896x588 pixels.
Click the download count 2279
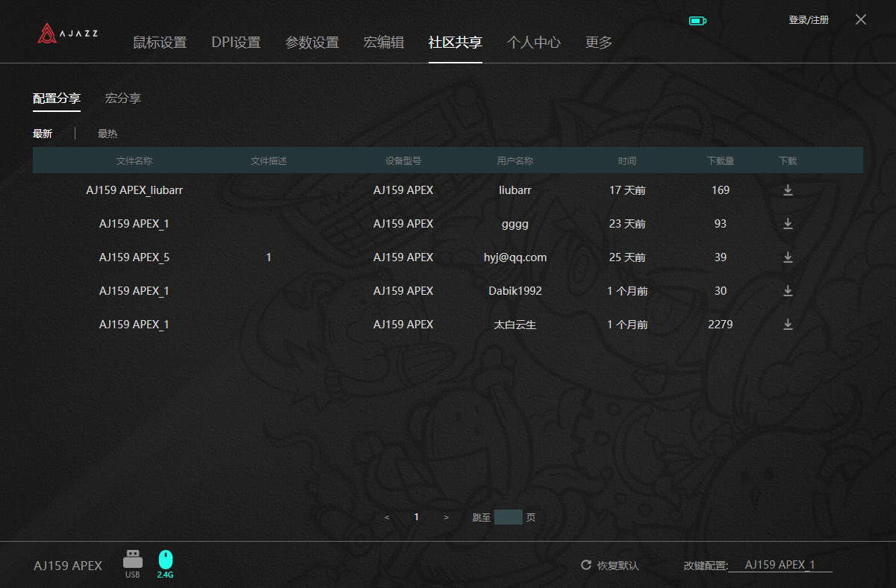pyautogui.click(x=721, y=325)
